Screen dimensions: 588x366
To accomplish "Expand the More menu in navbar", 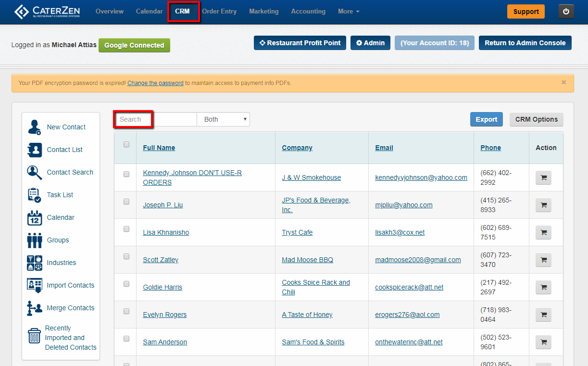I will tap(349, 11).
